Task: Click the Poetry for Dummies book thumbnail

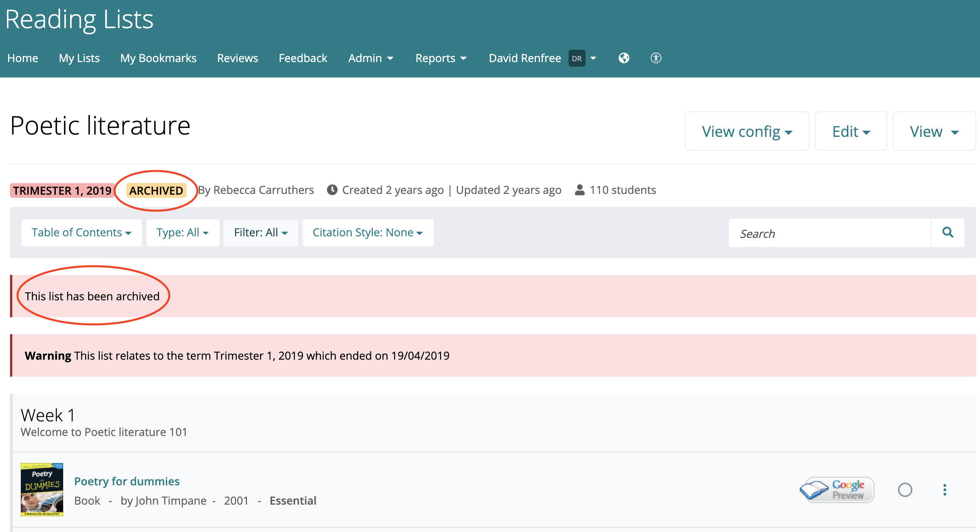Action: (42, 489)
